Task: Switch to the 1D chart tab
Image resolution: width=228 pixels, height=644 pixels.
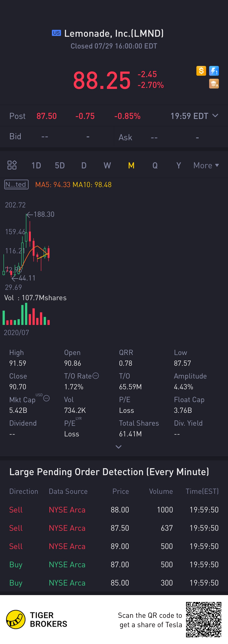Action: coord(36,165)
